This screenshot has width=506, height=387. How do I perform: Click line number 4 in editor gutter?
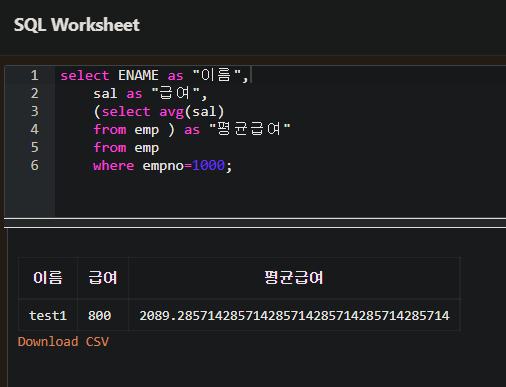point(35,129)
